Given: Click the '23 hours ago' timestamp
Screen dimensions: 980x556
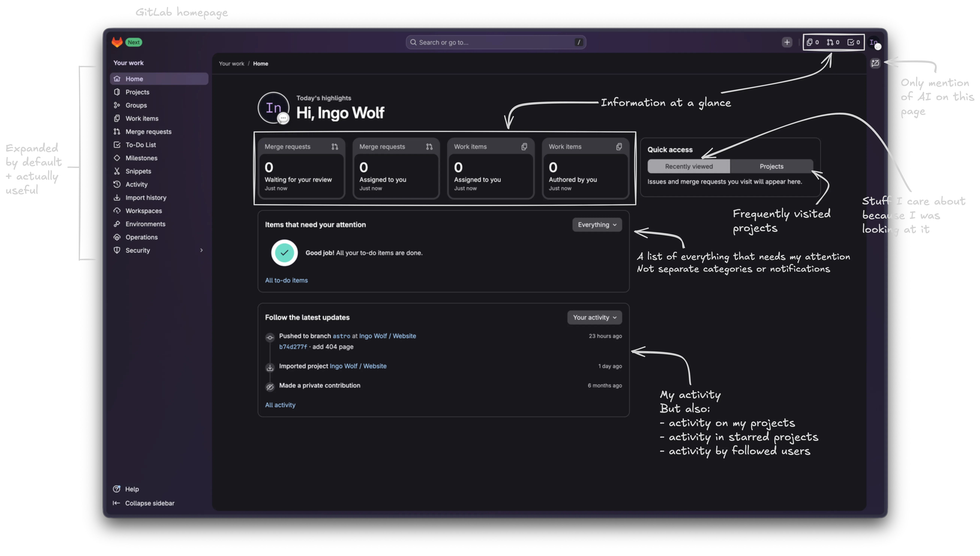Looking at the screenshot, I should 605,336.
